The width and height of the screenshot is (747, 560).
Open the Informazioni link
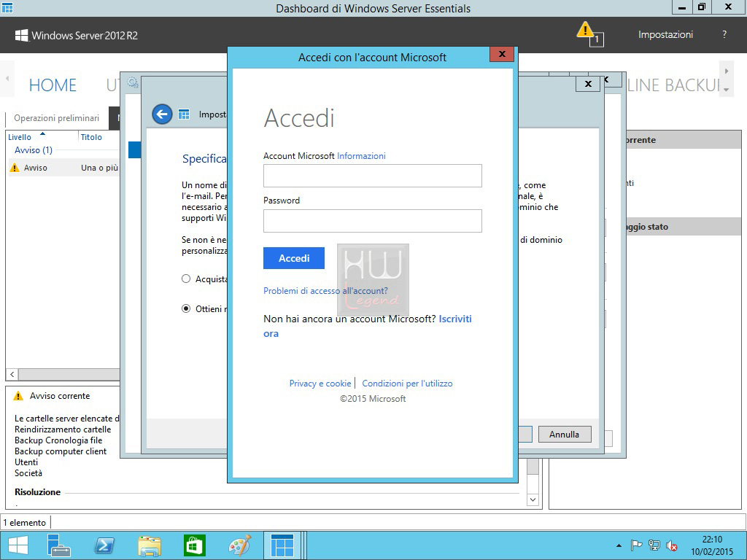point(361,156)
